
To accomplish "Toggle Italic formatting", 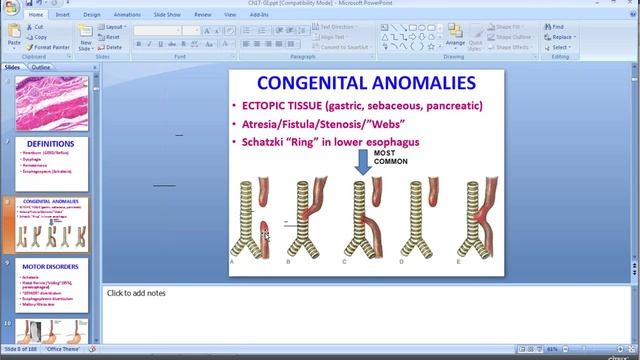I will 149,44.
